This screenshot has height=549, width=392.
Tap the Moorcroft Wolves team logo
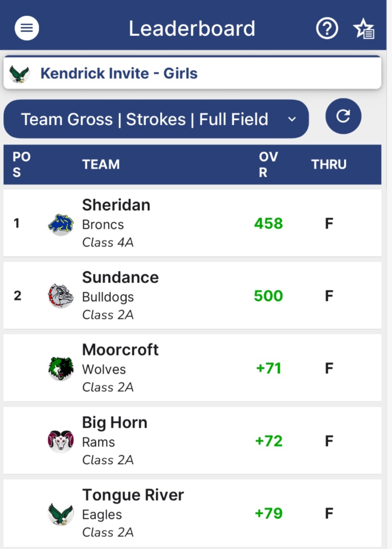[61, 368]
